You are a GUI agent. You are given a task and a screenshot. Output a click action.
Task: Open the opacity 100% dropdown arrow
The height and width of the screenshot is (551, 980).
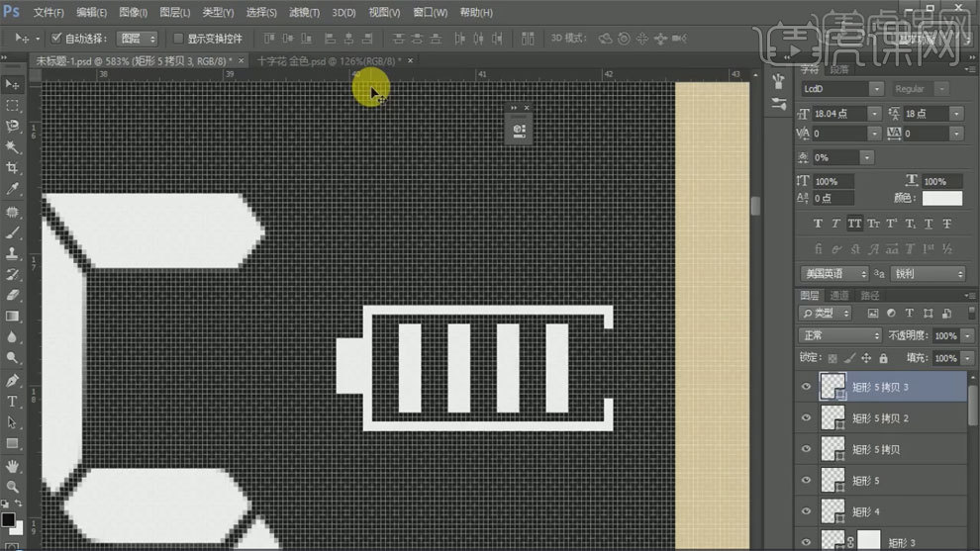(x=967, y=335)
